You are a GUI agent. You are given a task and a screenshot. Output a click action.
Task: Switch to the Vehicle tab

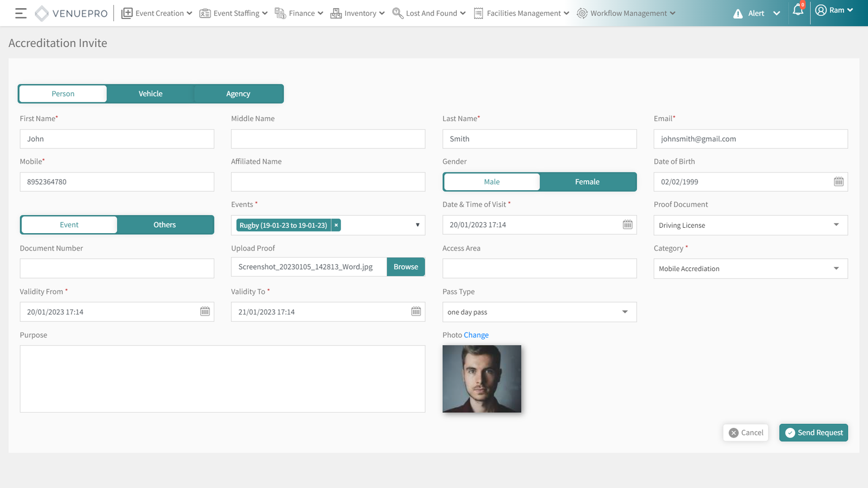click(x=150, y=94)
